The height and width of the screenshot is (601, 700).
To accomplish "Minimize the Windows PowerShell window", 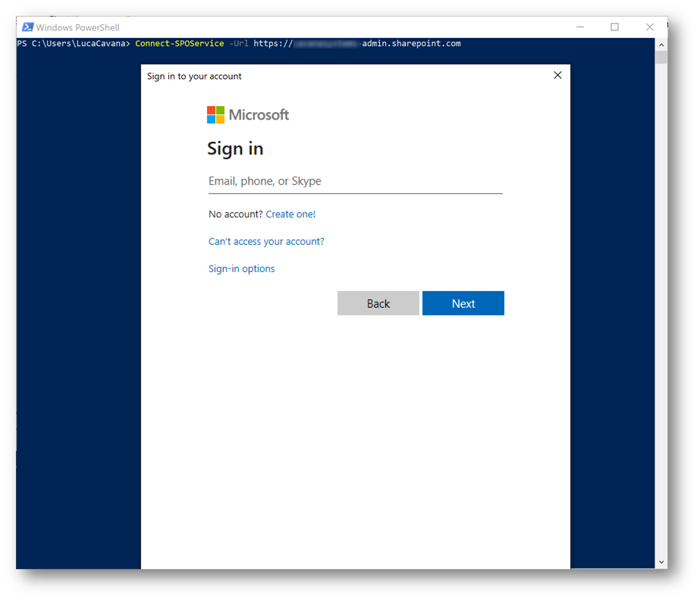I will [580, 27].
